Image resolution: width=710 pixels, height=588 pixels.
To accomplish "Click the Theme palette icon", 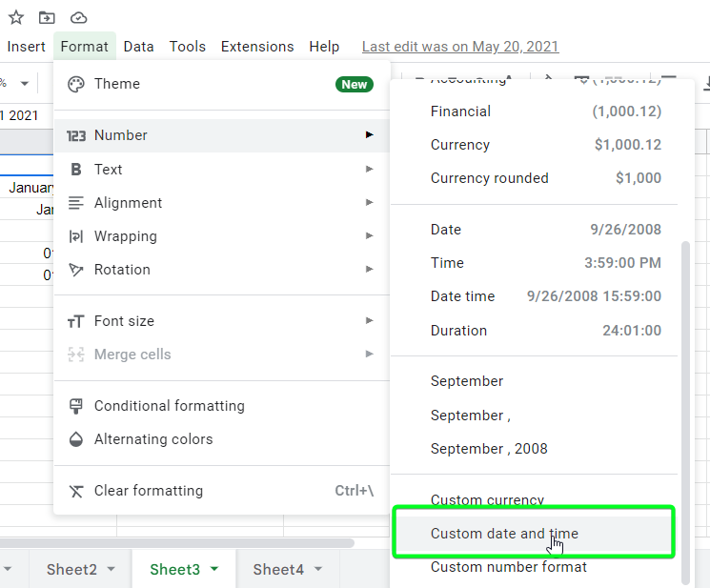I will 76,84.
